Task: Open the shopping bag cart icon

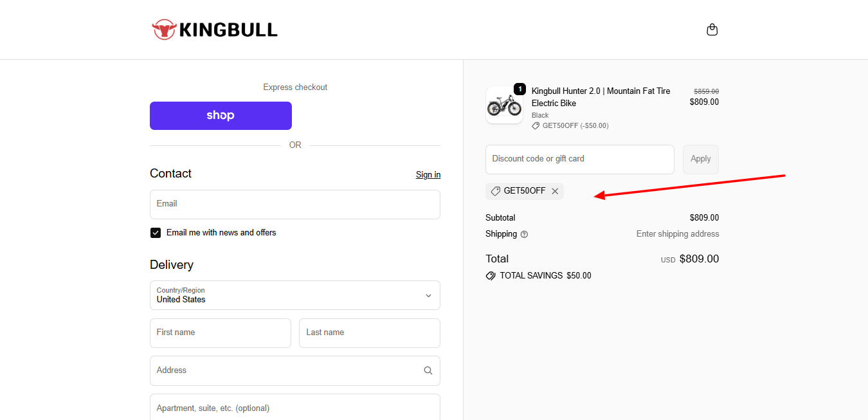Action: click(712, 29)
